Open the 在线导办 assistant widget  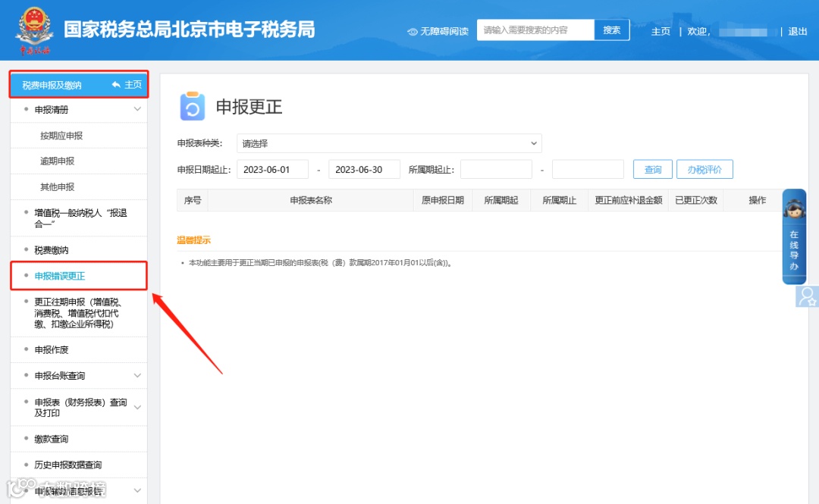pyautogui.click(x=794, y=236)
